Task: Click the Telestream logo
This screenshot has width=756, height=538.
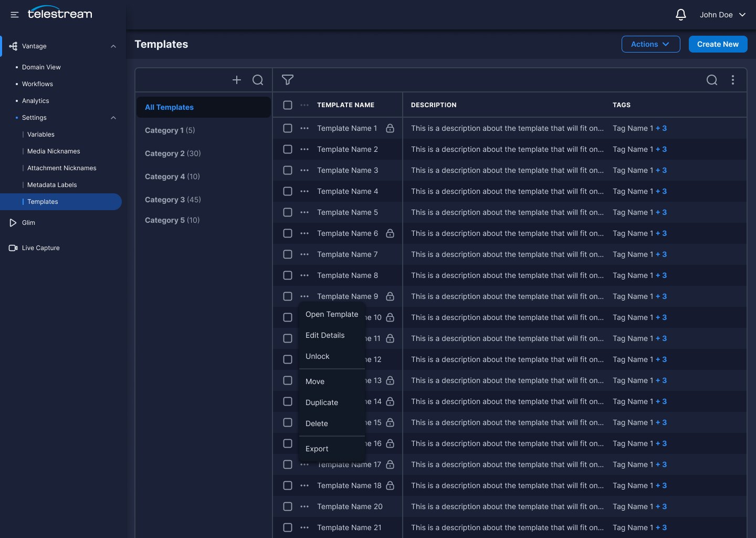Action: (60, 13)
